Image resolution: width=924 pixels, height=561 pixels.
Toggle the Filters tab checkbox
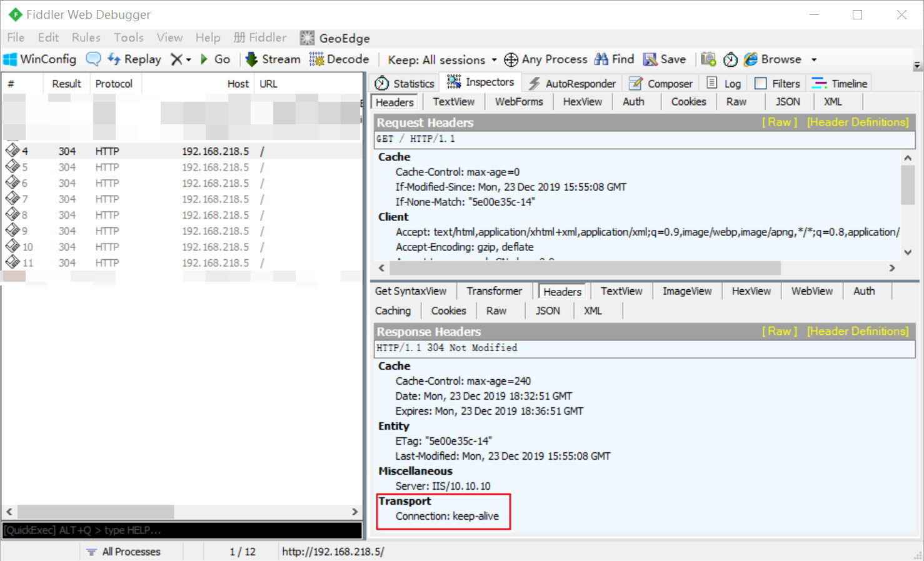click(x=761, y=83)
